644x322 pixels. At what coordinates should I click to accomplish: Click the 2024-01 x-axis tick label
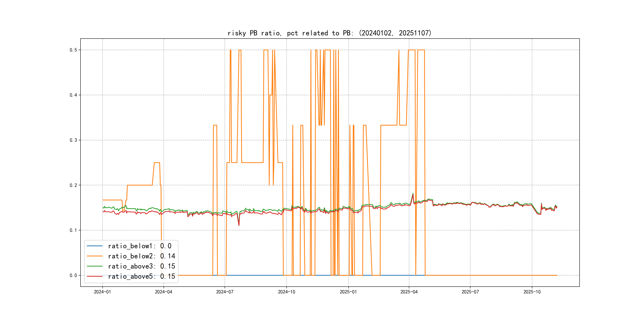coord(102,292)
